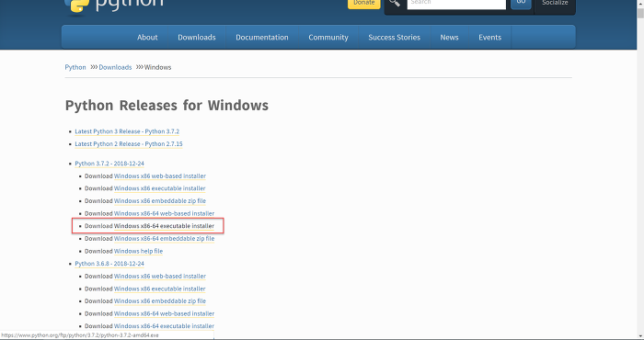Screen dimensions: 644x340
Task: Click the magnifying glass search icon
Action: [395, 4]
